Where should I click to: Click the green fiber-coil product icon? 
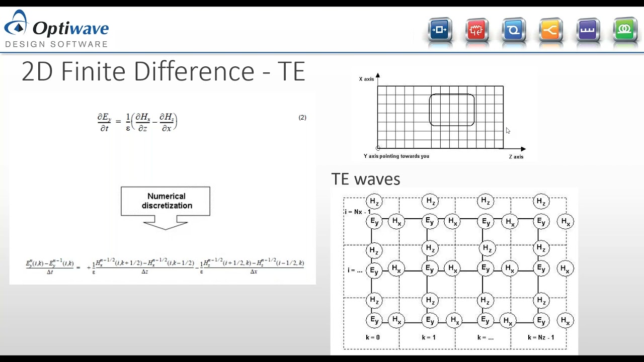point(625,30)
